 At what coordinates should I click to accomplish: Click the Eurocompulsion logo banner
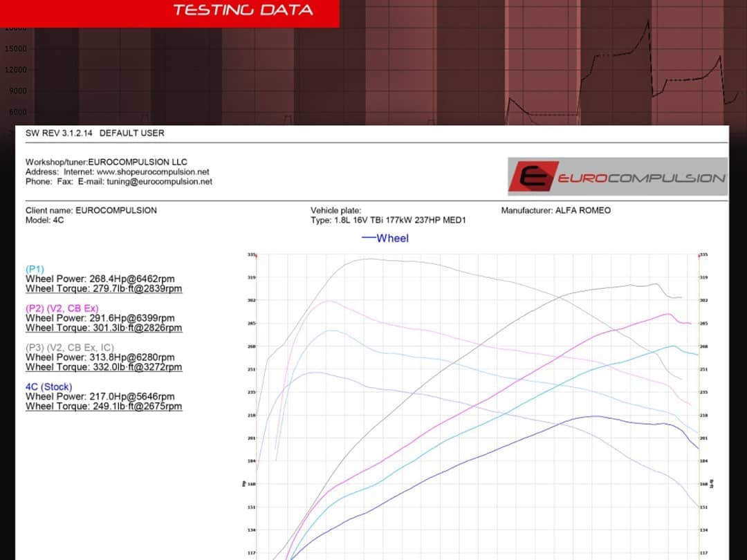[x=618, y=177]
